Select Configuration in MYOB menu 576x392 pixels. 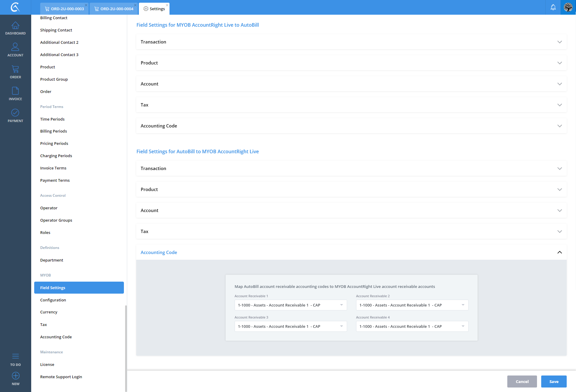coord(53,300)
